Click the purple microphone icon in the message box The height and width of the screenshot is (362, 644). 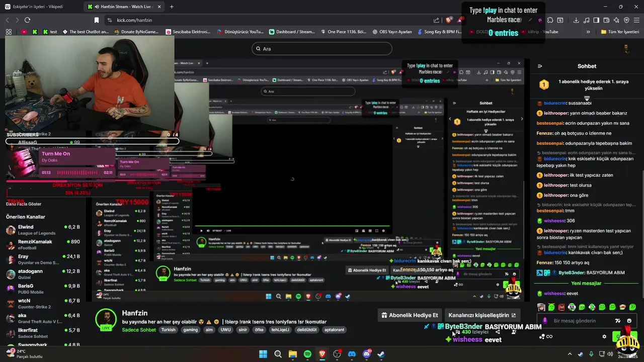[545, 321]
